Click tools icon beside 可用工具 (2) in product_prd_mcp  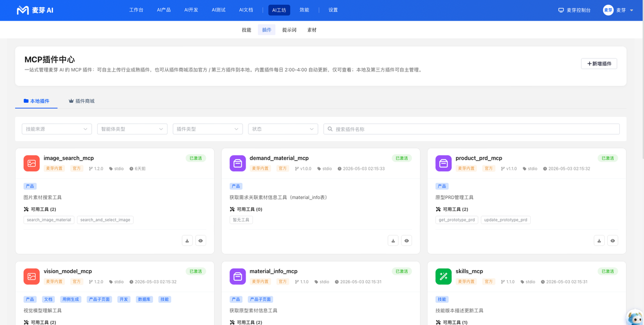tap(438, 209)
